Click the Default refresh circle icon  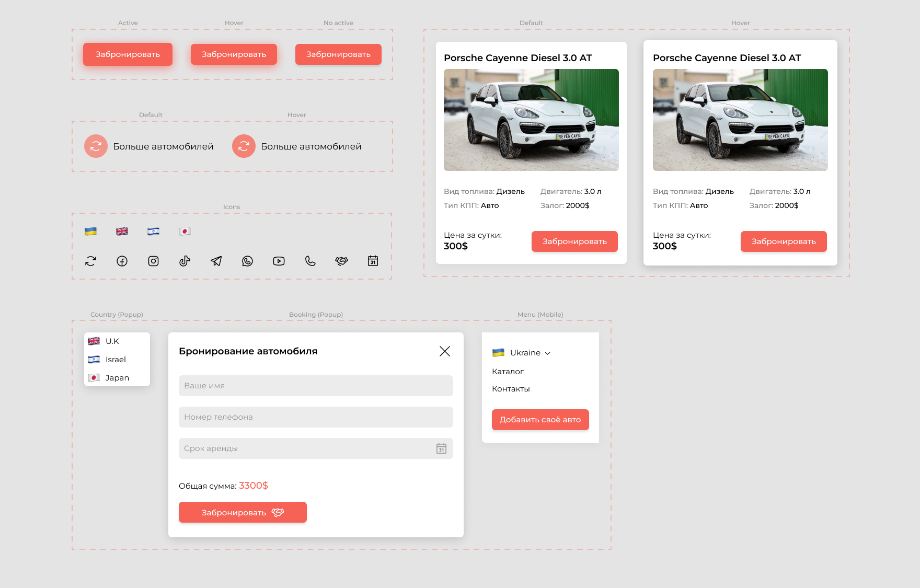(96, 146)
